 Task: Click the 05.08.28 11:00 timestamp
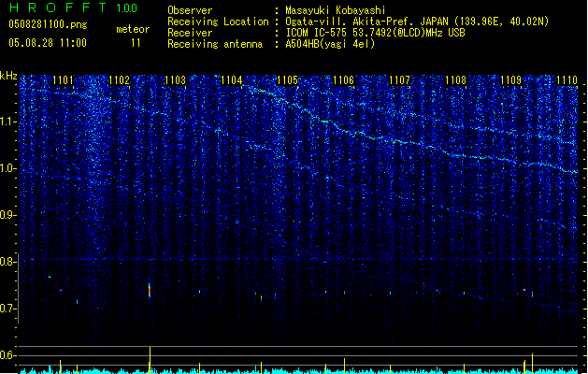(47, 43)
